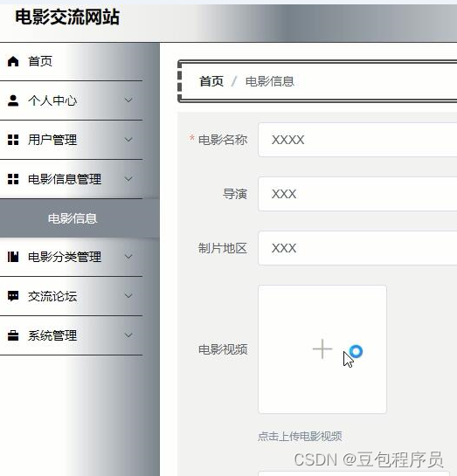Open the 电影分类管理 menu

(71, 257)
